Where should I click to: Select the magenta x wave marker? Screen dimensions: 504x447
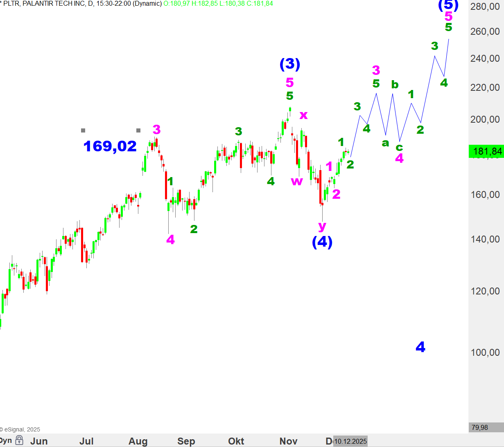tap(303, 115)
